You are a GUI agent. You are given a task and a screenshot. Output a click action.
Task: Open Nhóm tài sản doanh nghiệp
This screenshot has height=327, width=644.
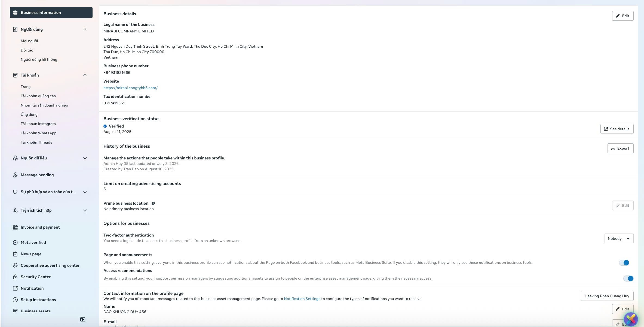[x=44, y=105]
